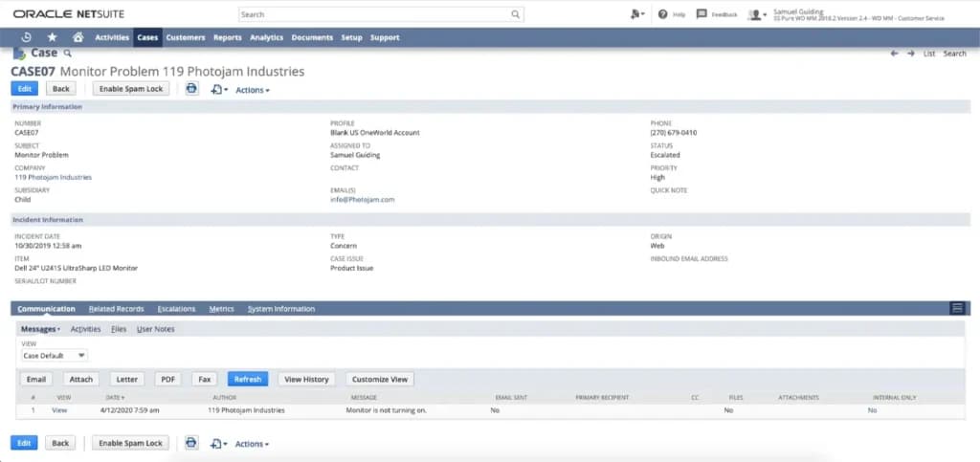Click the Case record type icon

(19, 54)
